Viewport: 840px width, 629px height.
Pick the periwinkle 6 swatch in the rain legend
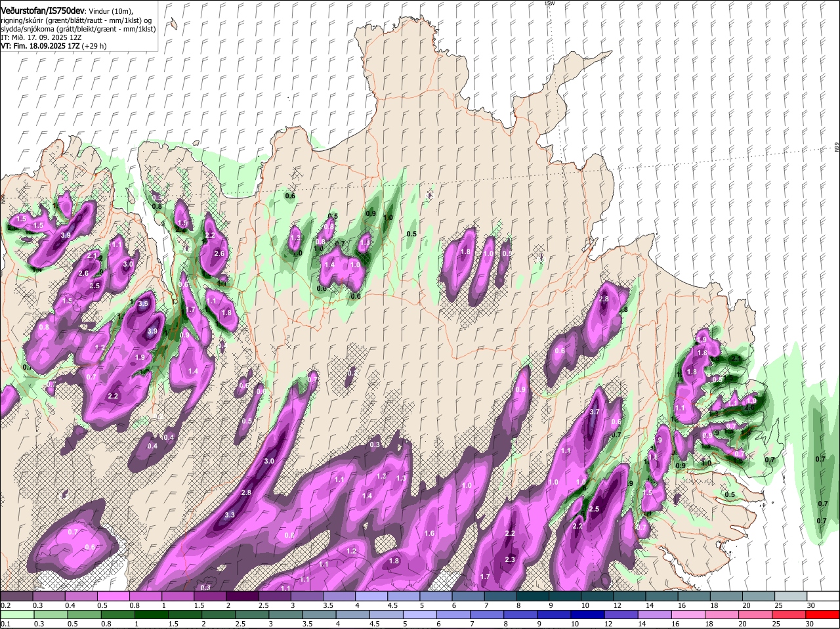[x=454, y=615]
